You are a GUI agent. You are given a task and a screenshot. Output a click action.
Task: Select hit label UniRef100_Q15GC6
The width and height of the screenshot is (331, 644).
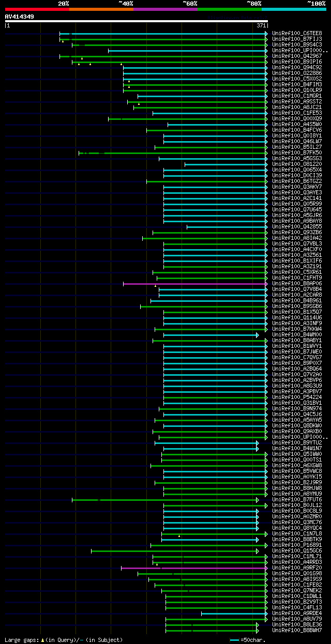tap(297, 550)
